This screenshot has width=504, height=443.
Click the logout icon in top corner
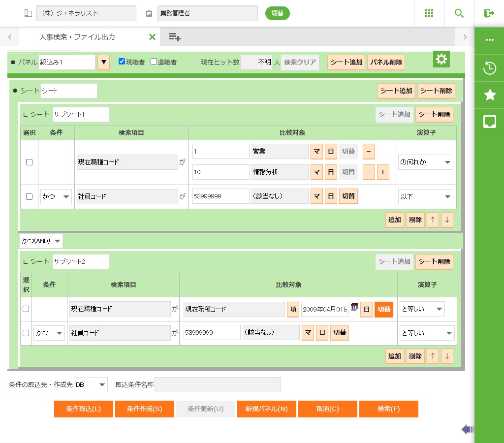tap(489, 13)
